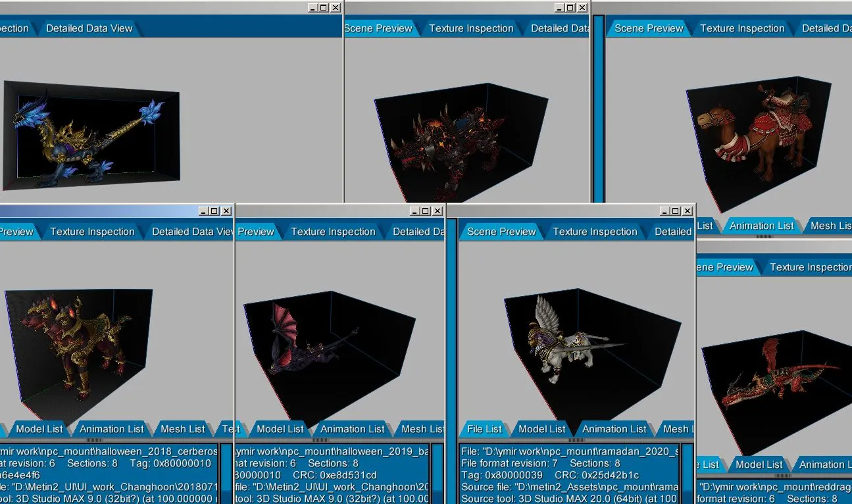Open Texture Inspection tab in ramadan_2020 window
This screenshot has height=504, width=852.
pyautogui.click(x=595, y=232)
